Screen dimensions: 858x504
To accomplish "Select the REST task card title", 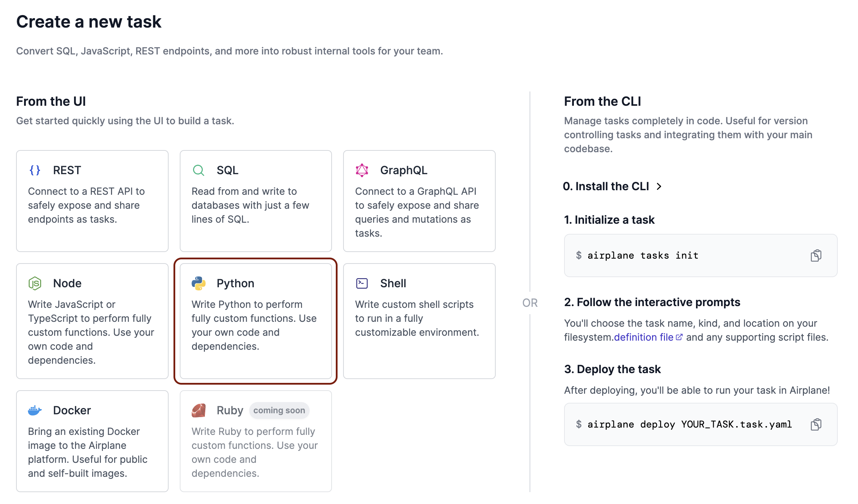I will [x=67, y=170].
